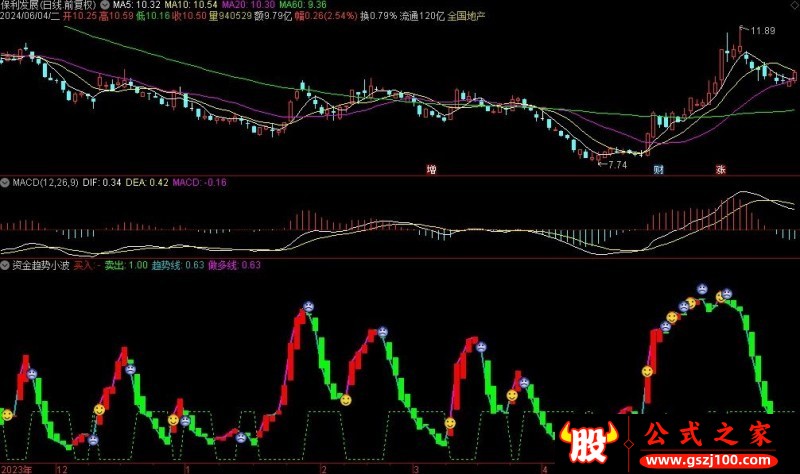The image size is (800, 474).
Task: Click the bull logo of 公式之家
Action: (x=583, y=442)
